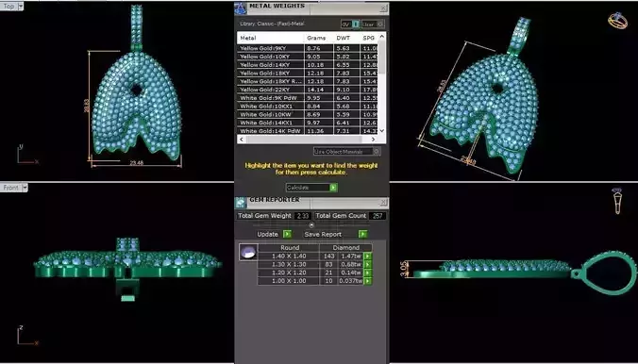This screenshot has height=364, width=638.
Task: Click the Total Gem Count value 257
Action: point(378,216)
